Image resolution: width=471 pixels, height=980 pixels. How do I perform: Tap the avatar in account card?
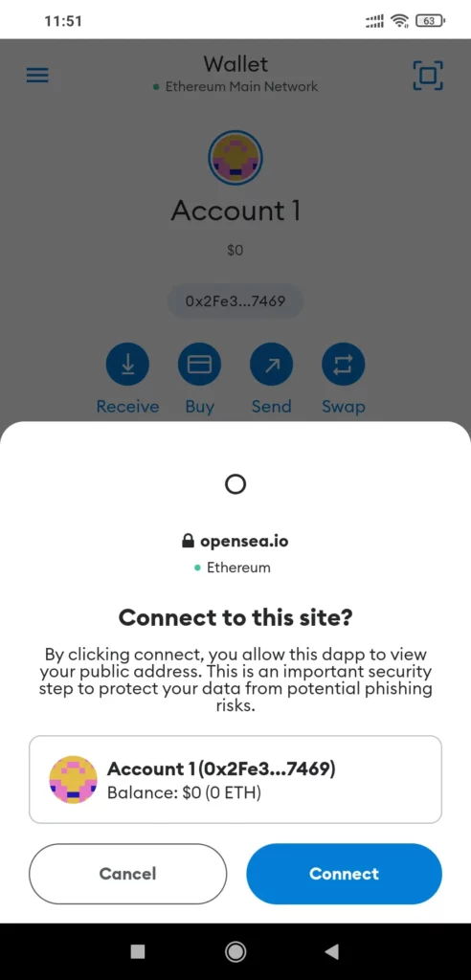(x=73, y=779)
